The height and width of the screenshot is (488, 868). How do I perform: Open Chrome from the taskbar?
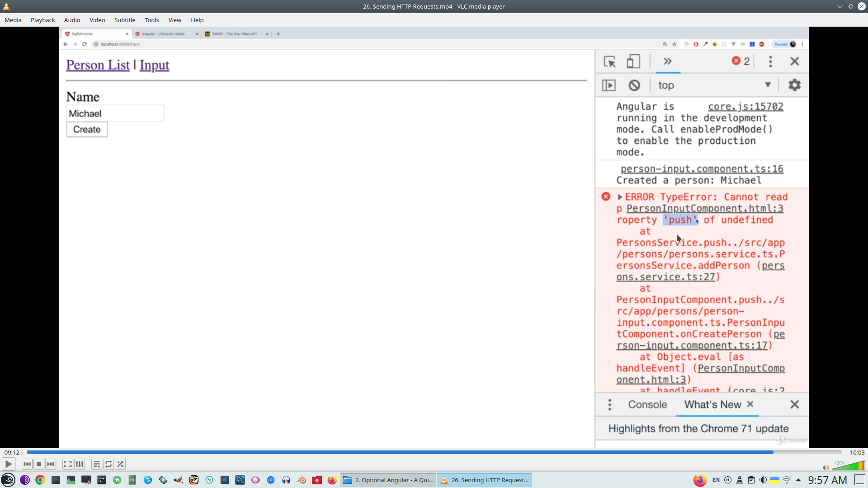[40, 480]
